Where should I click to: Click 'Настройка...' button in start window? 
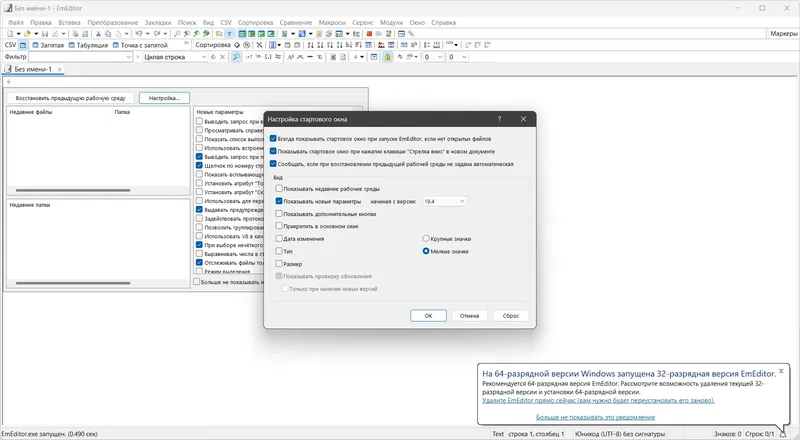click(x=164, y=98)
